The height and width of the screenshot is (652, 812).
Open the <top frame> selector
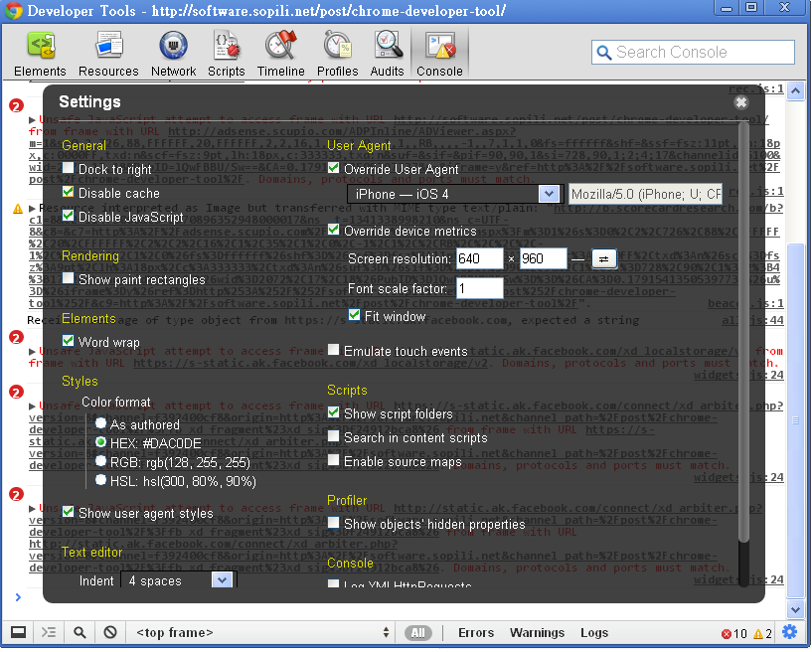(262, 633)
